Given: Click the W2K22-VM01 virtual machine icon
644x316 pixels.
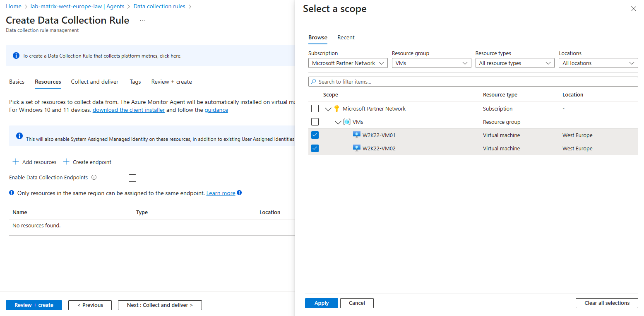Looking at the screenshot, I should point(356,135).
